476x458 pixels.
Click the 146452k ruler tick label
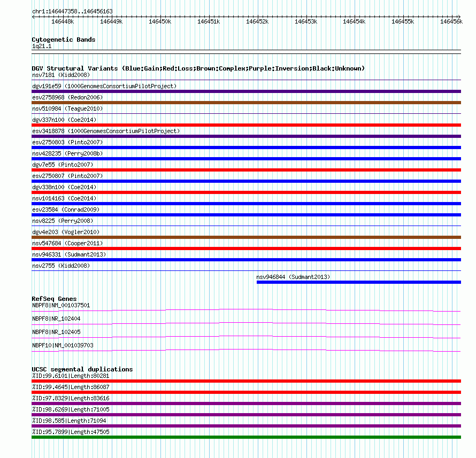coord(257,21)
